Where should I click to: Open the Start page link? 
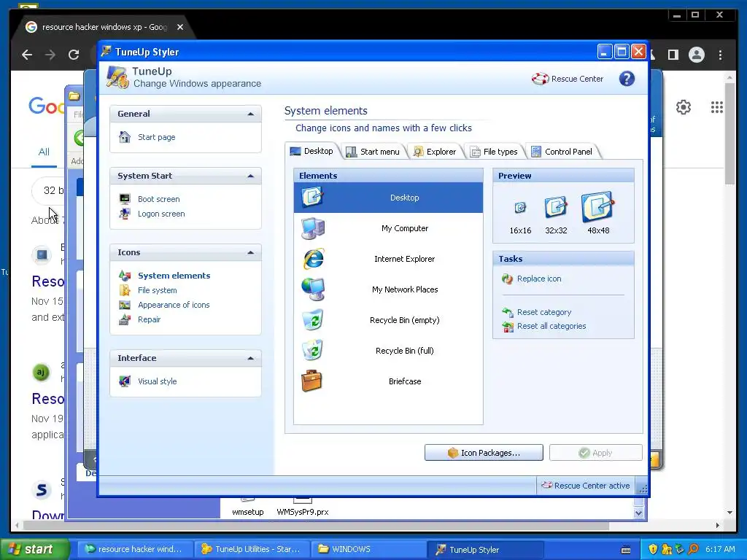click(156, 137)
